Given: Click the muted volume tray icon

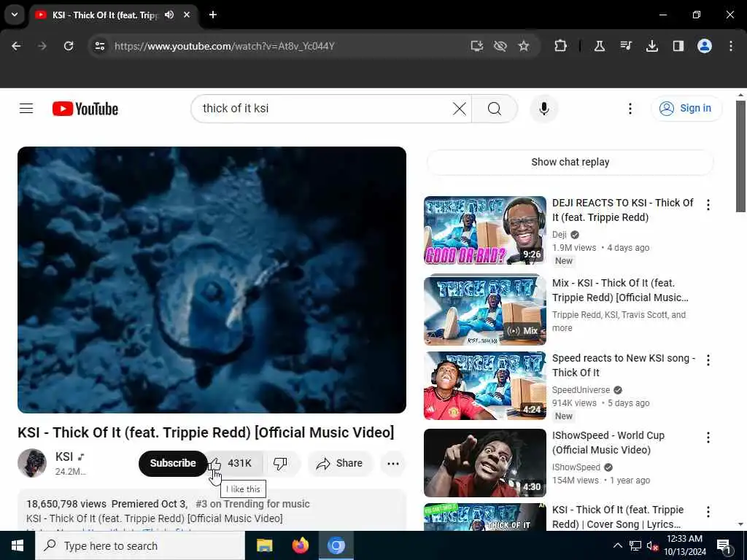Looking at the screenshot, I should (x=652, y=546).
